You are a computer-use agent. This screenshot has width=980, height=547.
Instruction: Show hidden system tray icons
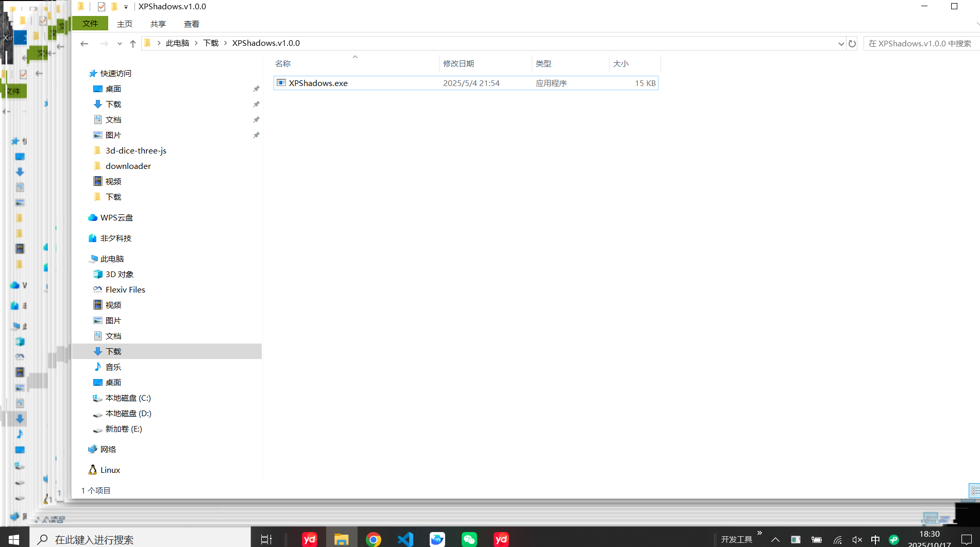(x=775, y=540)
